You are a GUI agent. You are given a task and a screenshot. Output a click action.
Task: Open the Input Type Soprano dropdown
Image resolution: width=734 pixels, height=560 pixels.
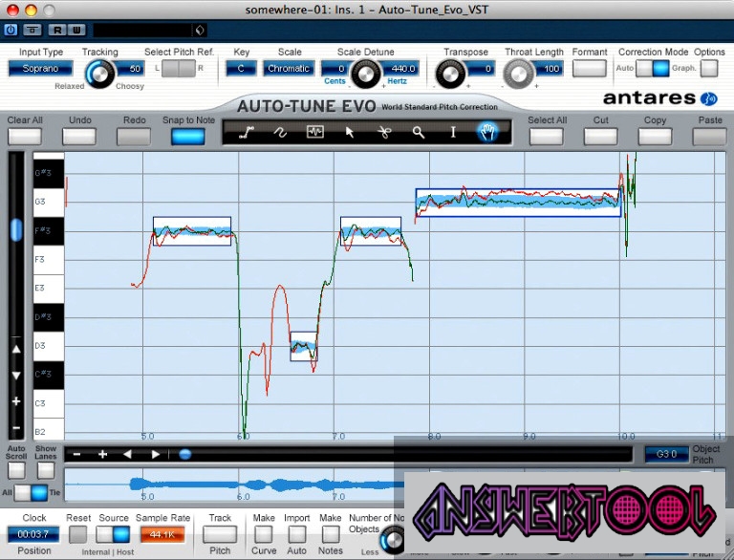point(41,69)
